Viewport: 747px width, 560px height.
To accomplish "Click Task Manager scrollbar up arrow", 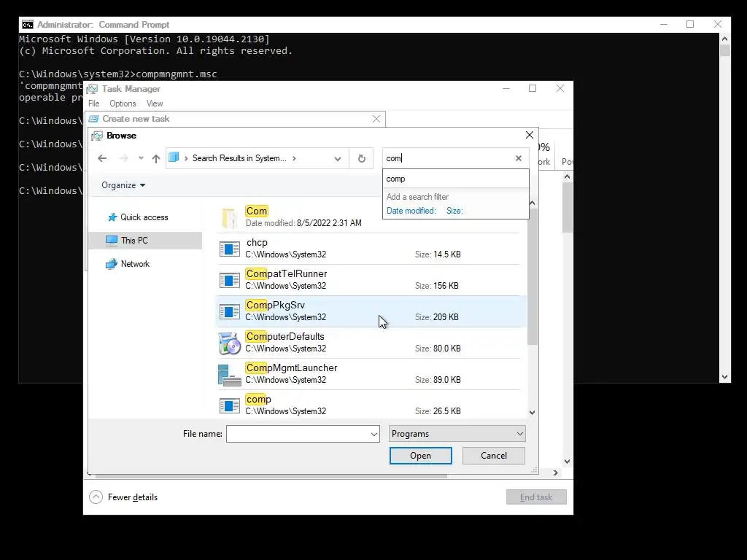I will tap(567, 176).
